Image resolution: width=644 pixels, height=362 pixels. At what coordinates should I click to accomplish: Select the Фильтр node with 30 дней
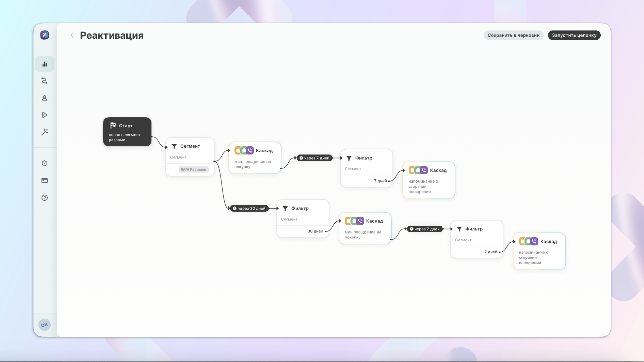click(303, 218)
